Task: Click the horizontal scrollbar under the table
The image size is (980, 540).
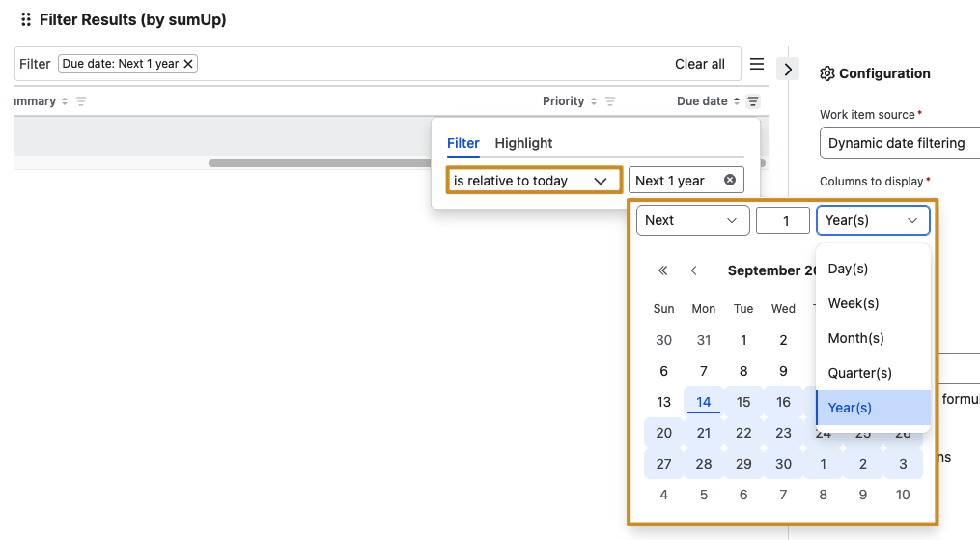Action: 320,163
